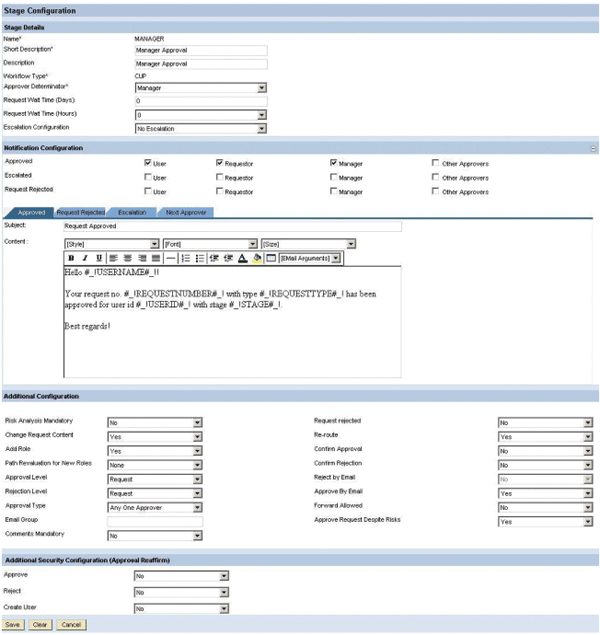Open the EMail Arguments dropdown

click(x=310, y=258)
